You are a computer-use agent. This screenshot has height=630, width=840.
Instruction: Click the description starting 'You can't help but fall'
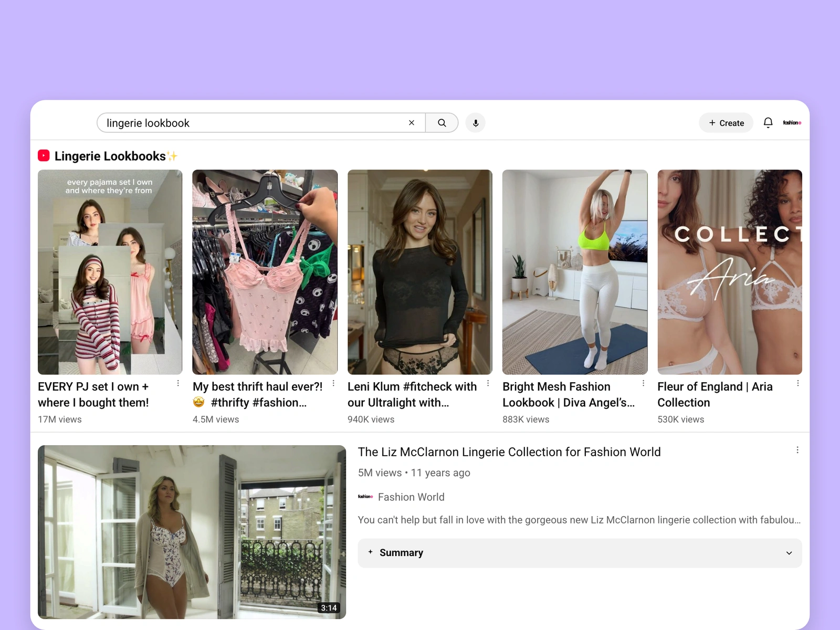click(x=579, y=520)
